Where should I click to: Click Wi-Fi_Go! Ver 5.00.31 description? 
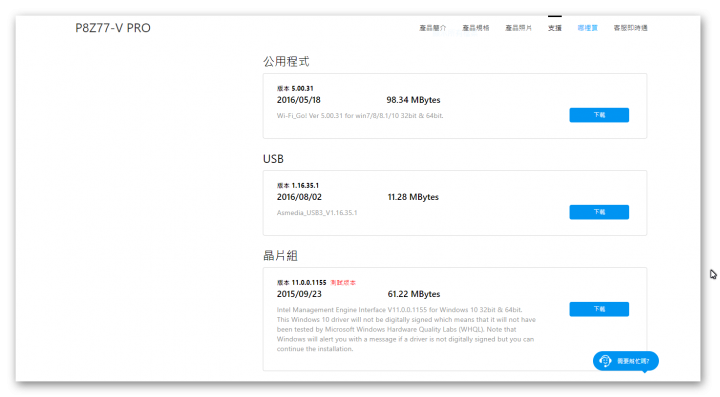tap(360, 116)
